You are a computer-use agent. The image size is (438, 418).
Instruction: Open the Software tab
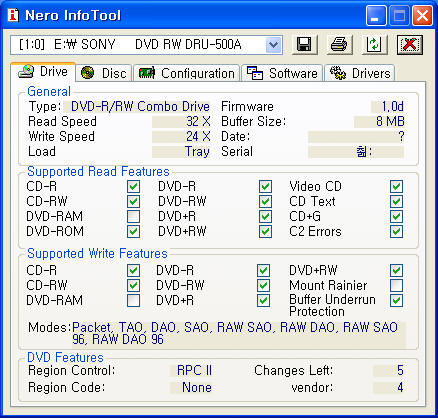click(x=282, y=73)
